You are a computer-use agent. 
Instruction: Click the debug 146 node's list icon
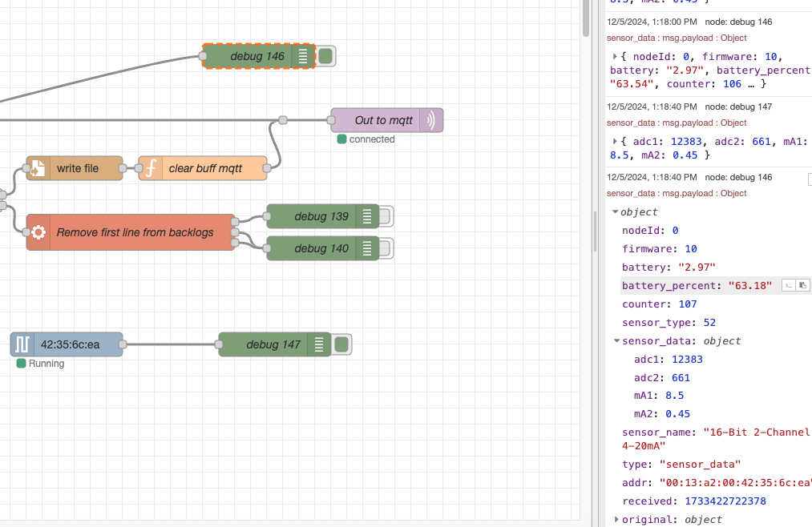click(303, 56)
